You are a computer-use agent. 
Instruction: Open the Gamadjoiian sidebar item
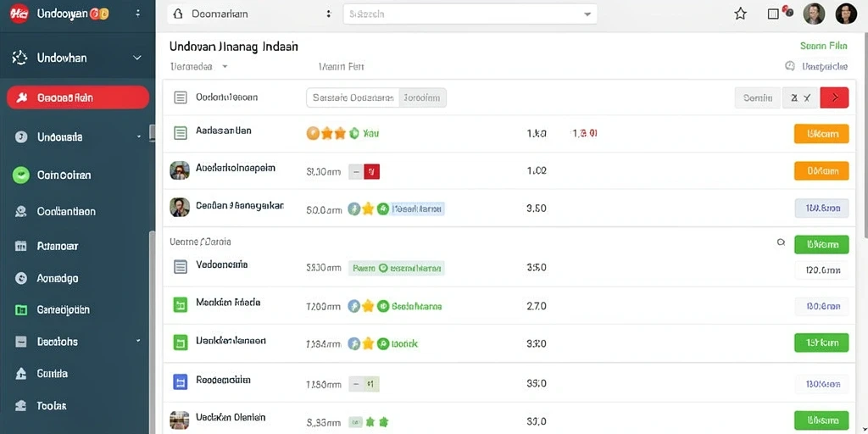coord(63,310)
